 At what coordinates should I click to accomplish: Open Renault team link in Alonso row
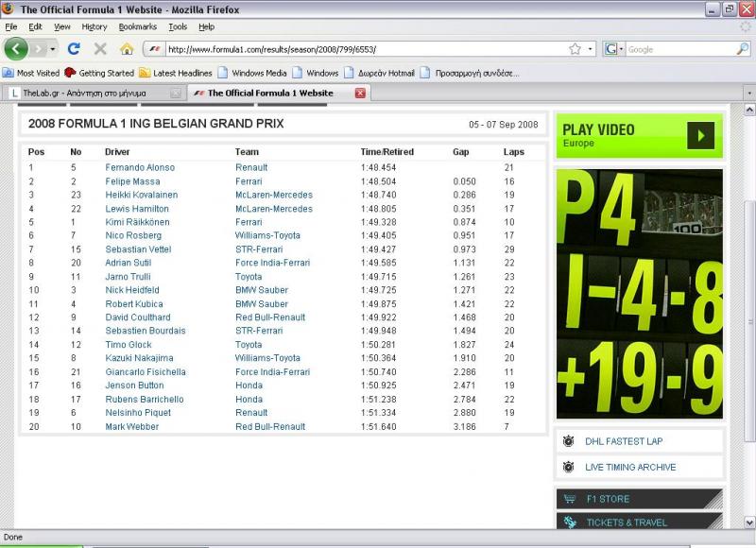pos(251,167)
